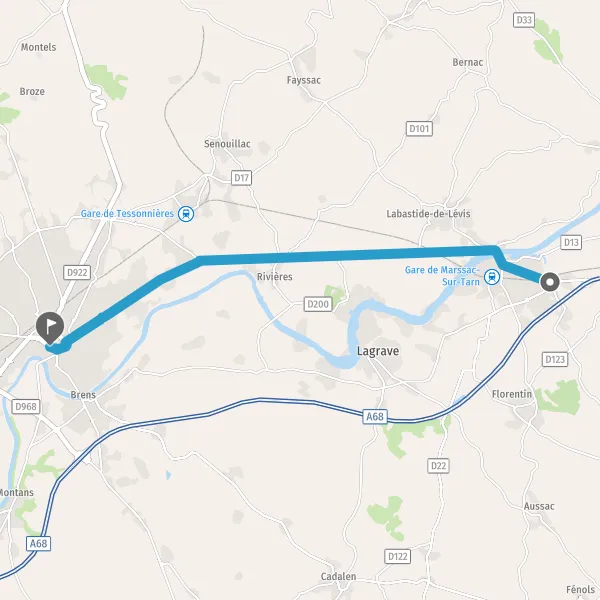
Task: Click the route destination circle marker
Action: coord(550,282)
